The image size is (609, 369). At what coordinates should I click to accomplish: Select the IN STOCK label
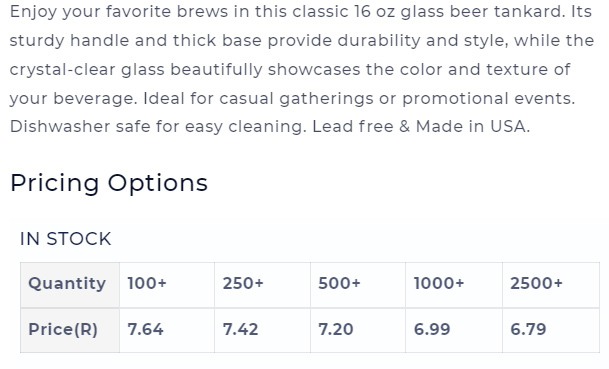click(x=66, y=238)
